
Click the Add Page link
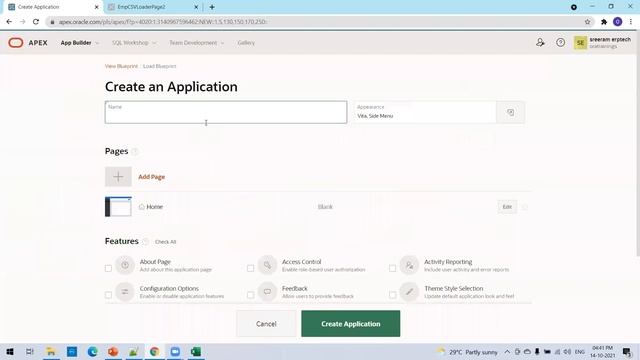click(151, 177)
